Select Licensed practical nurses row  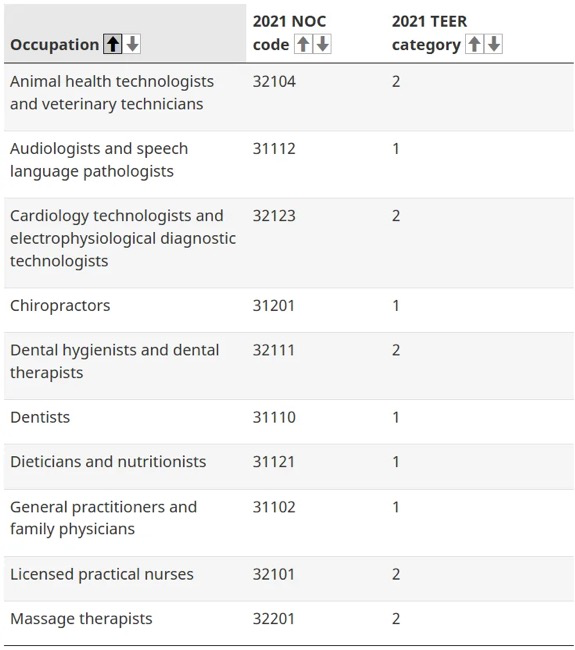coord(289,579)
